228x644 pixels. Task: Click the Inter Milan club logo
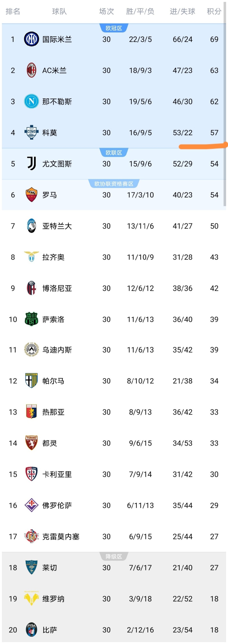31,39
